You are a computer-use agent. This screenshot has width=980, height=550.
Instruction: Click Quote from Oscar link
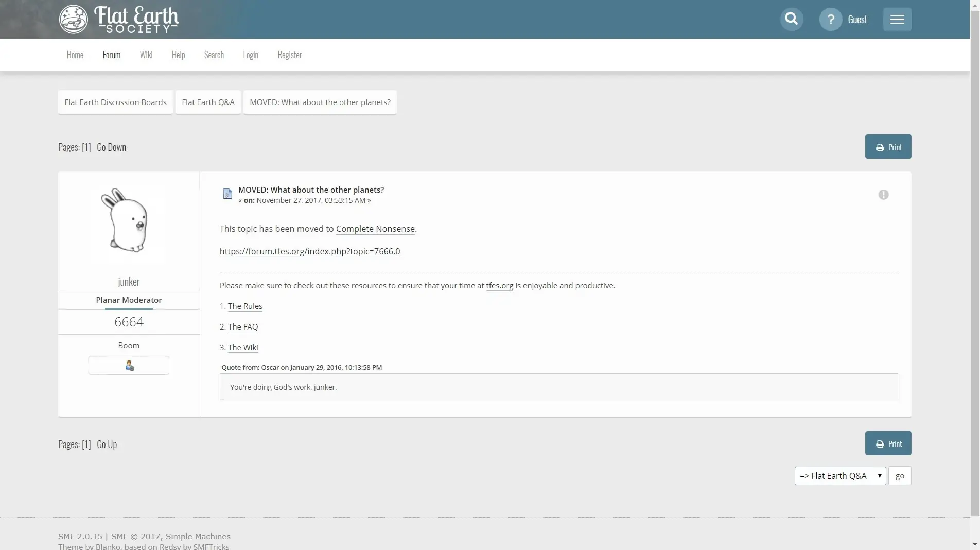tap(302, 367)
